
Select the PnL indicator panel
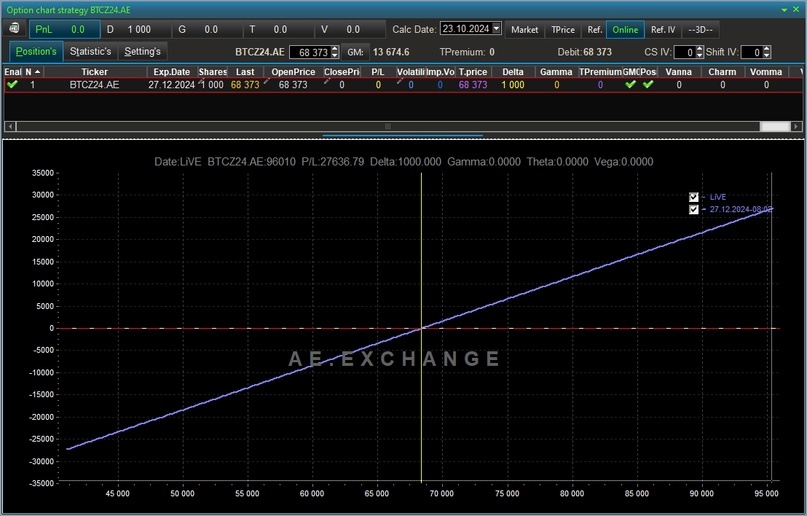(x=65, y=30)
